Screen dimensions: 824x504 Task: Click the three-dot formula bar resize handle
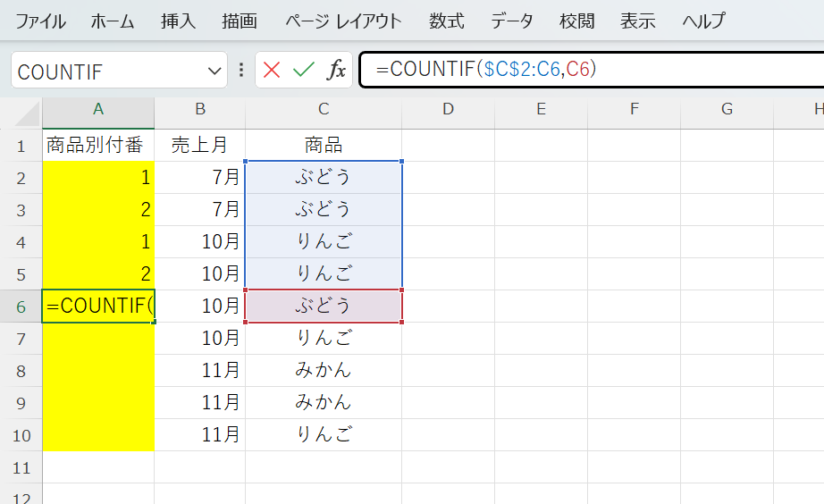click(x=241, y=71)
